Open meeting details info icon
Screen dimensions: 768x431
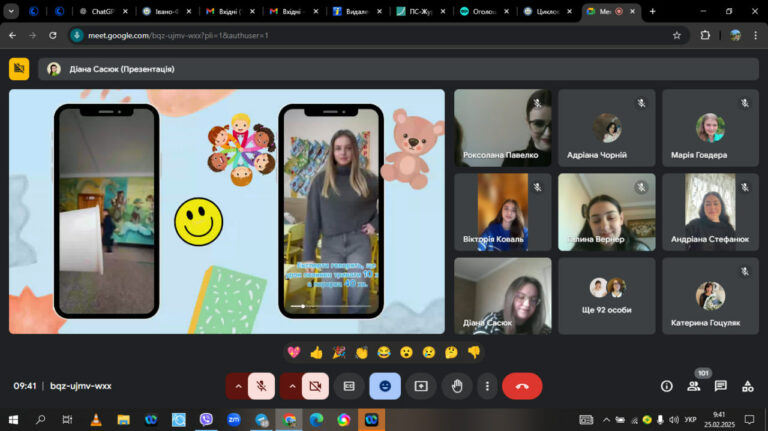[x=667, y=386]
